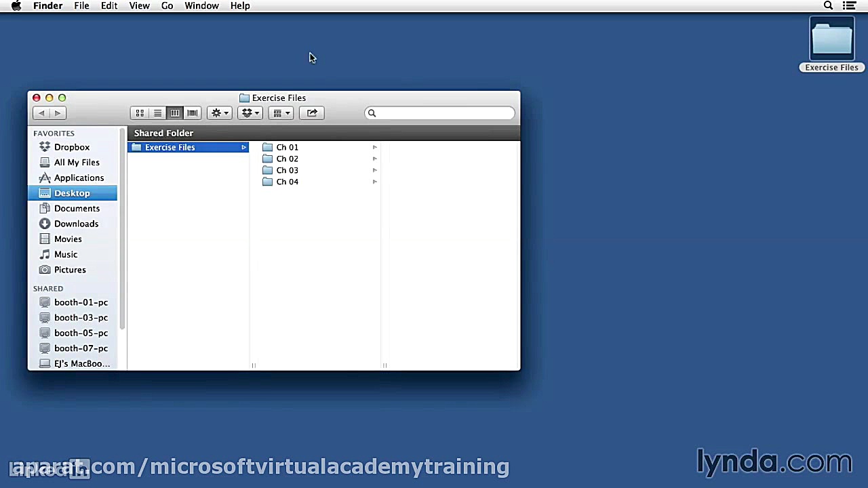The width and height of the screenshot is (868, 488).
Task: Open the Action gear dropdown
Action: point(220,113)
